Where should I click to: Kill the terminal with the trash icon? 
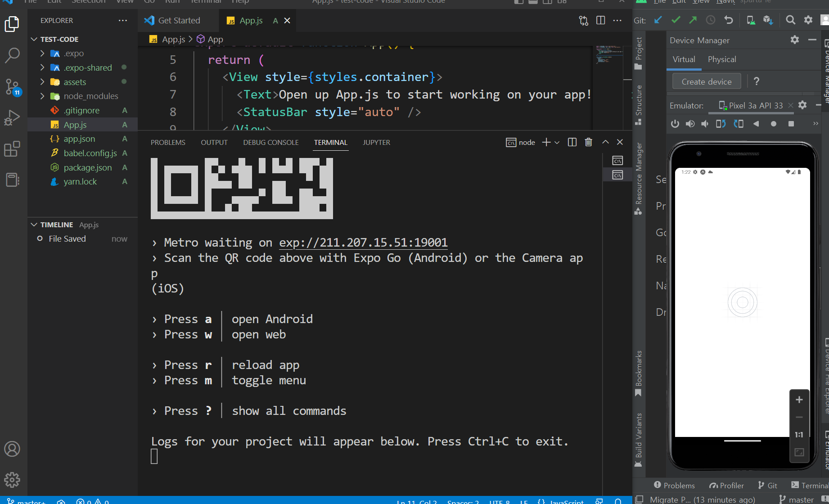point(588,142)
